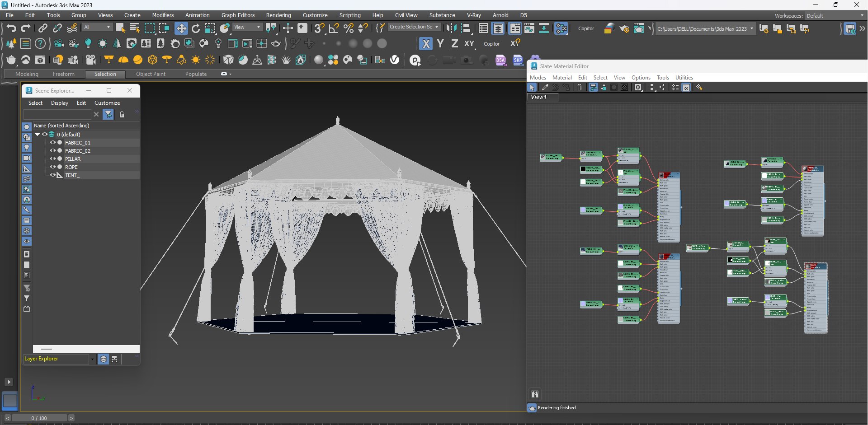Screen dimensions: 868x425
Task: Open the View reference coordinate dropdown
Action: pyautogui.click(x=247, y=27)
